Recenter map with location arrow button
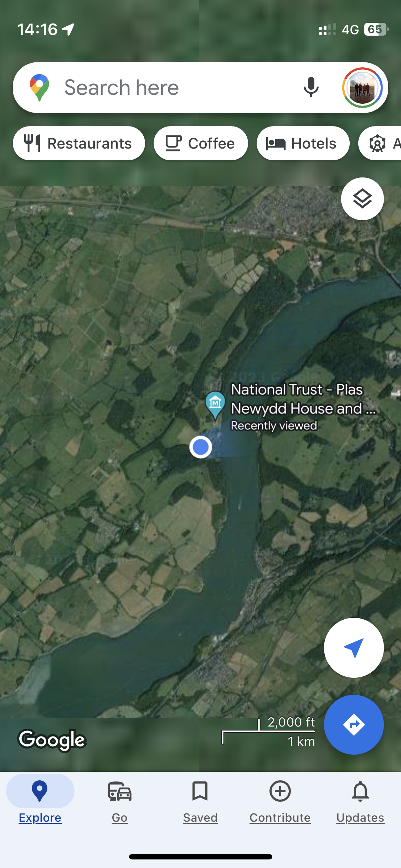 click(354, 647)
